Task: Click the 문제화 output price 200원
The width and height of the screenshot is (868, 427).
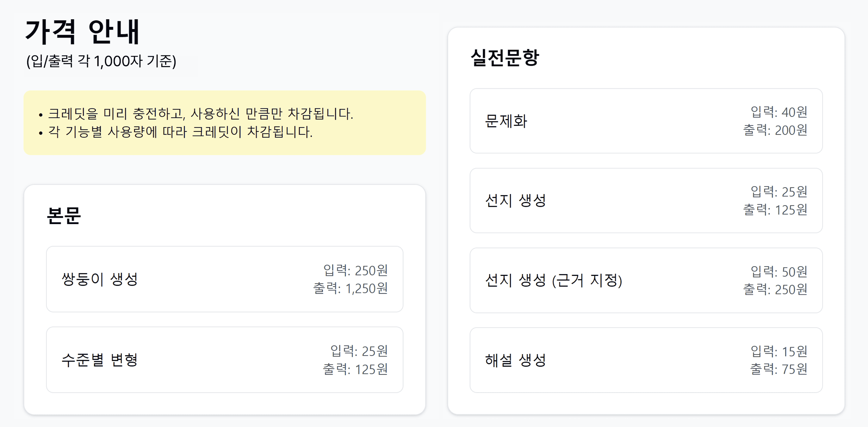Action: pyautogui.click(x=775, y=130)
